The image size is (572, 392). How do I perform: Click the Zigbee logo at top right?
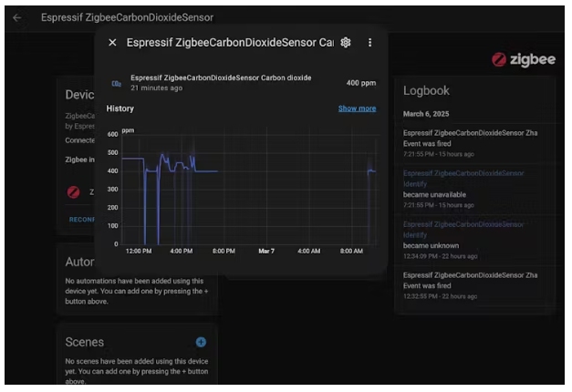[523, 59]
